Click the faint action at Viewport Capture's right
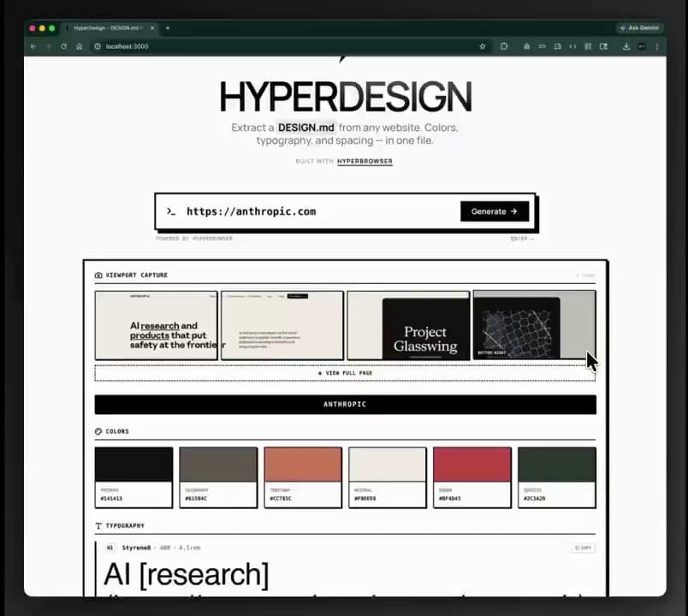 pyautogui.click(x=585, y=275)
